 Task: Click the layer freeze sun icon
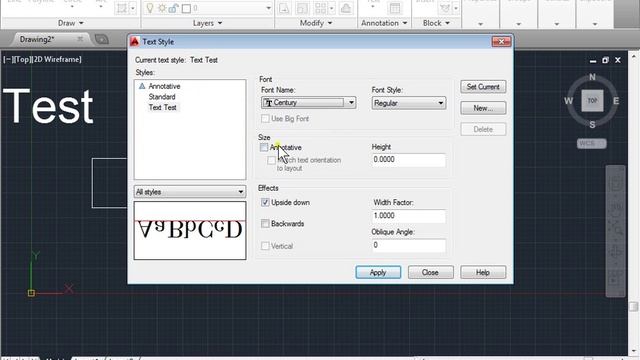tap(162, 8)
